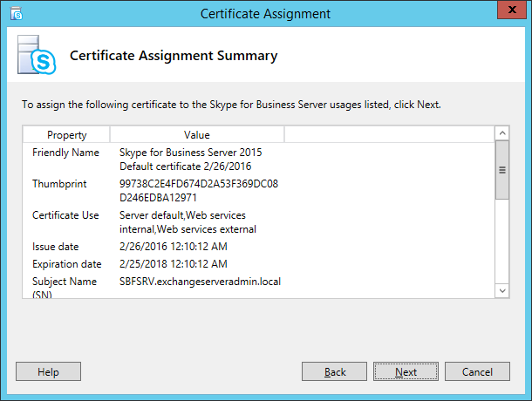
Task: Click issue date value 2/26/2016 12:10:12 AM
Action: [x=174, y=247]
